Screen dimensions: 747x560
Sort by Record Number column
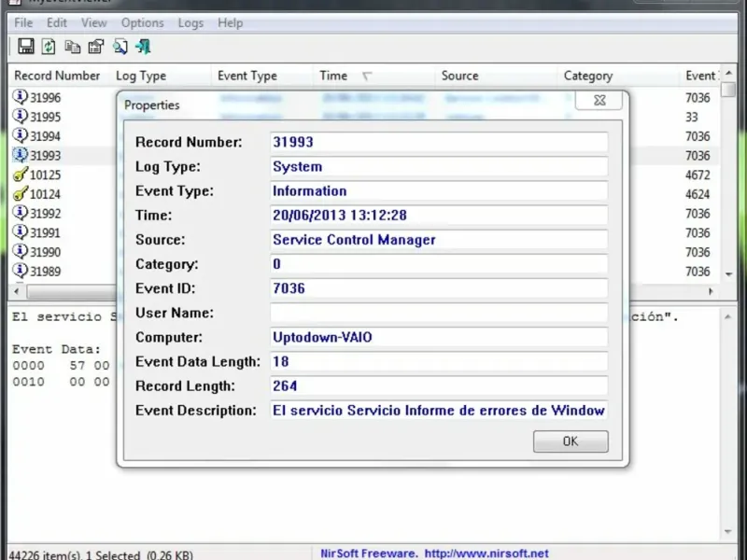click(x=57, y=76)
